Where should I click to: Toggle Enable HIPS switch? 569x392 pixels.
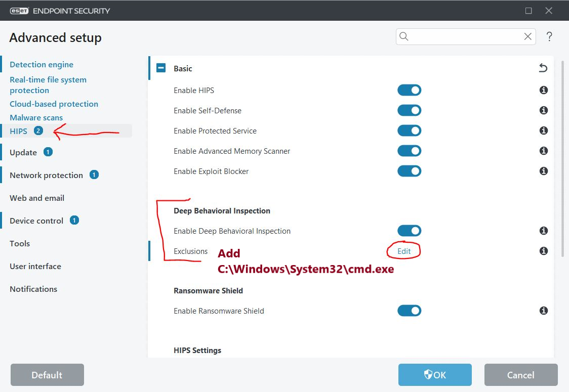click(x=410, y=90)
